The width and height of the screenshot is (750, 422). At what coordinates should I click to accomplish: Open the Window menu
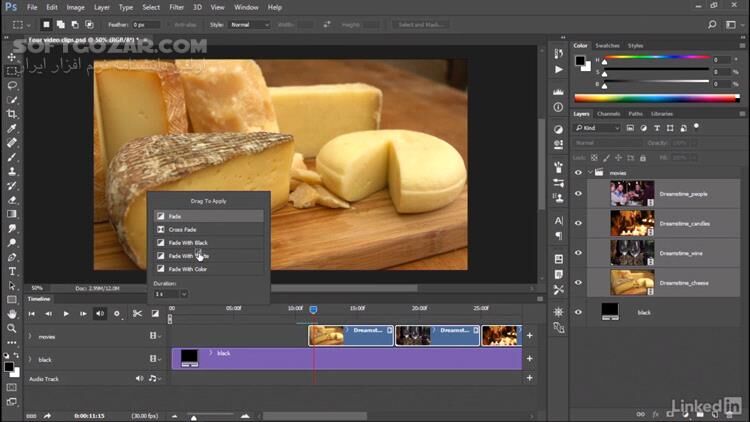coord(246,7)
